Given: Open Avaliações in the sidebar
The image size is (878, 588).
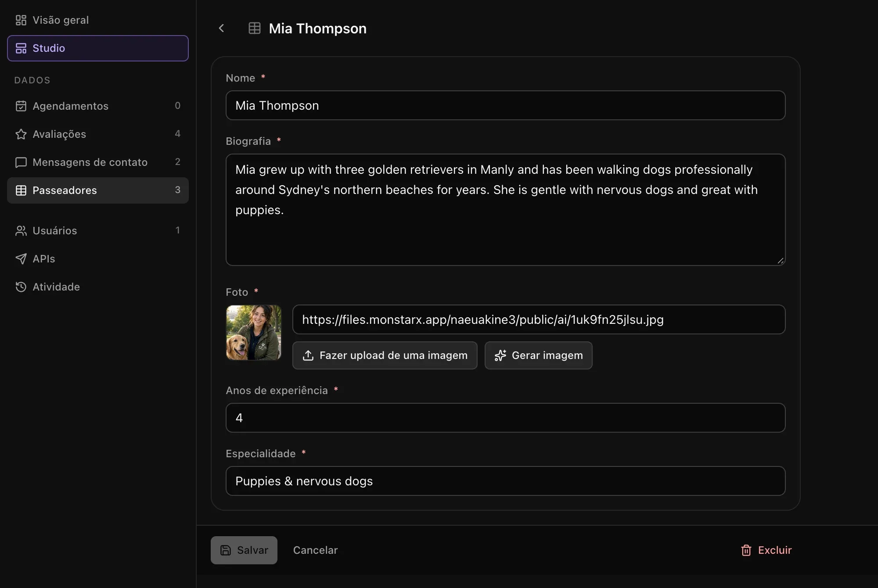Looking at the screenshot, I should (x=98, y=134).
